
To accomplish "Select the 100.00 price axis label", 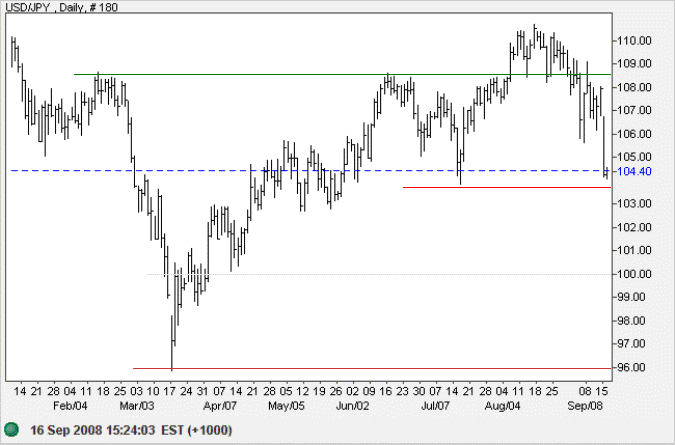I will 634,274.
